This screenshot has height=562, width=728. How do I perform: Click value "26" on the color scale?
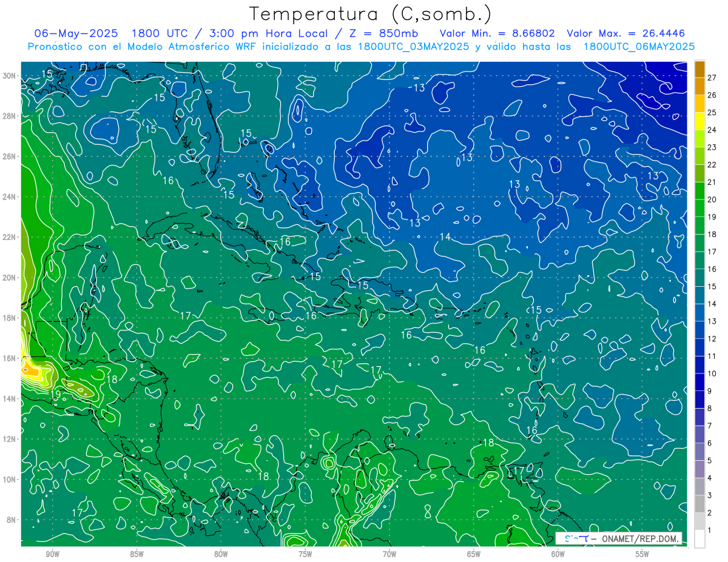pos(712,95)
